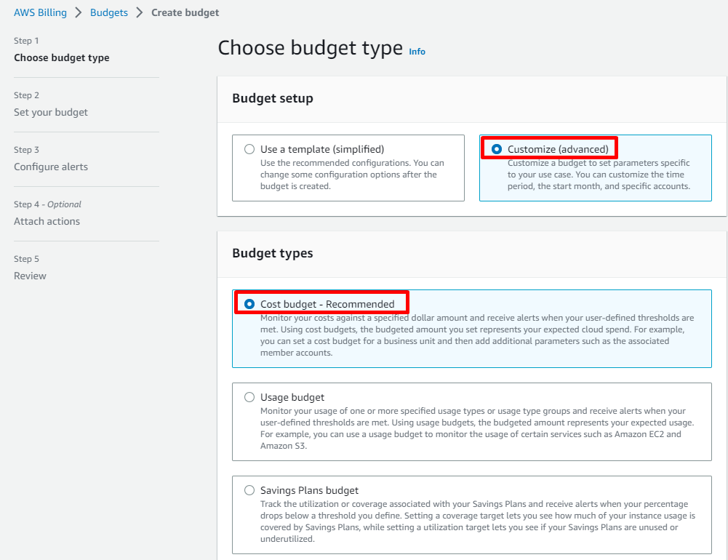Click the Cost budget description text
The width and height of the screenshot is (728, 560).
473,335
